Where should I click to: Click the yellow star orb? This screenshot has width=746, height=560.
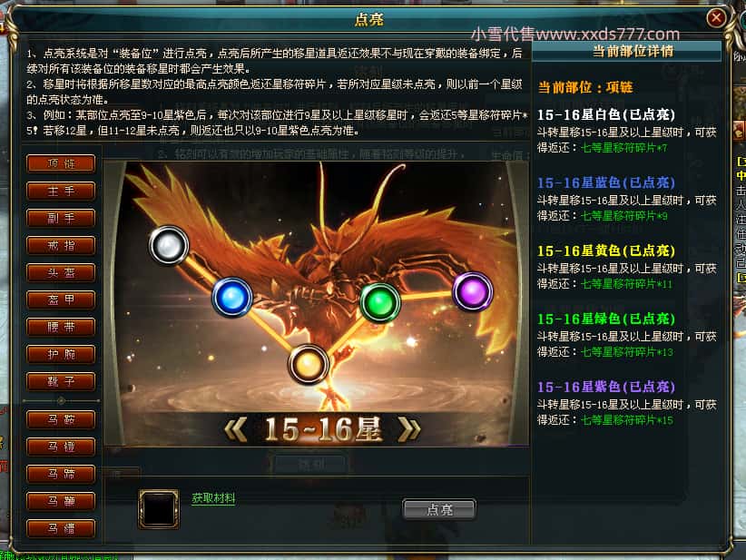pos(309,365)
